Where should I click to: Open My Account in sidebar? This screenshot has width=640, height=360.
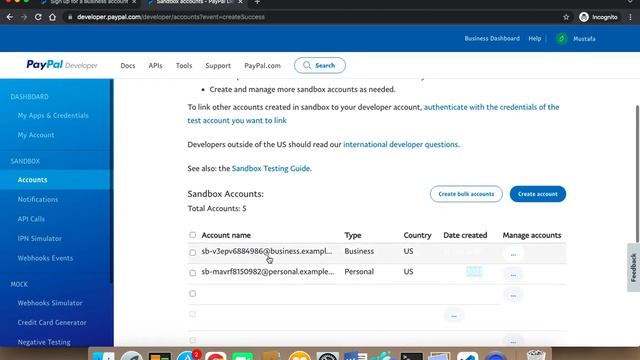36,135
